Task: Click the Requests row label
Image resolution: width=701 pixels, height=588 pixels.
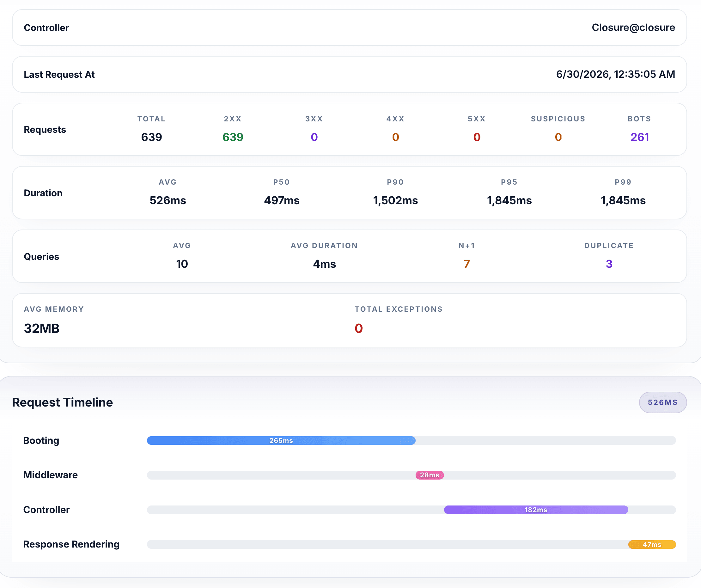Action: coord(45,130)
